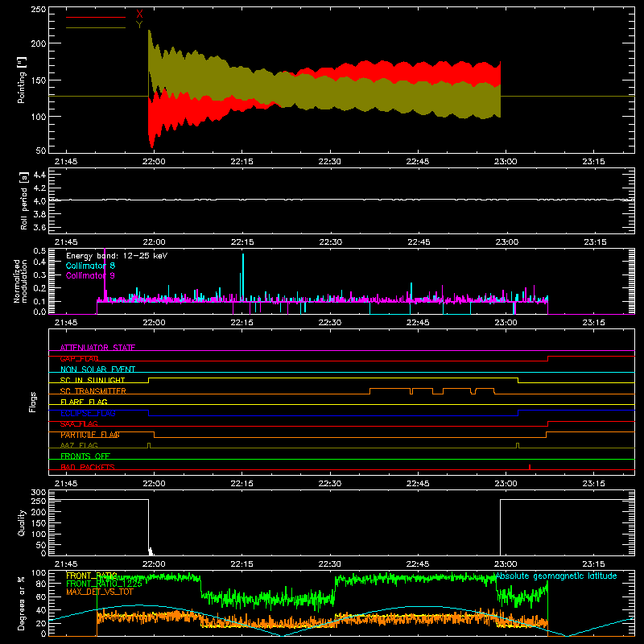The height and width of the screenshot is (644, 644).
Task: Click 22:30 tick under Roll period plot
Action: (330, 242)
